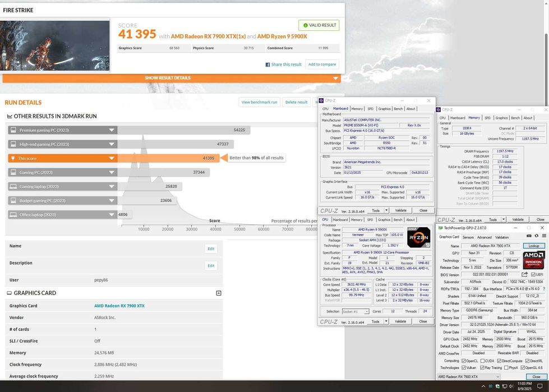Click the trophy icon on This score row
This screenshot has height=392, width=549.
pyautogui.click(x=13, y=158)
